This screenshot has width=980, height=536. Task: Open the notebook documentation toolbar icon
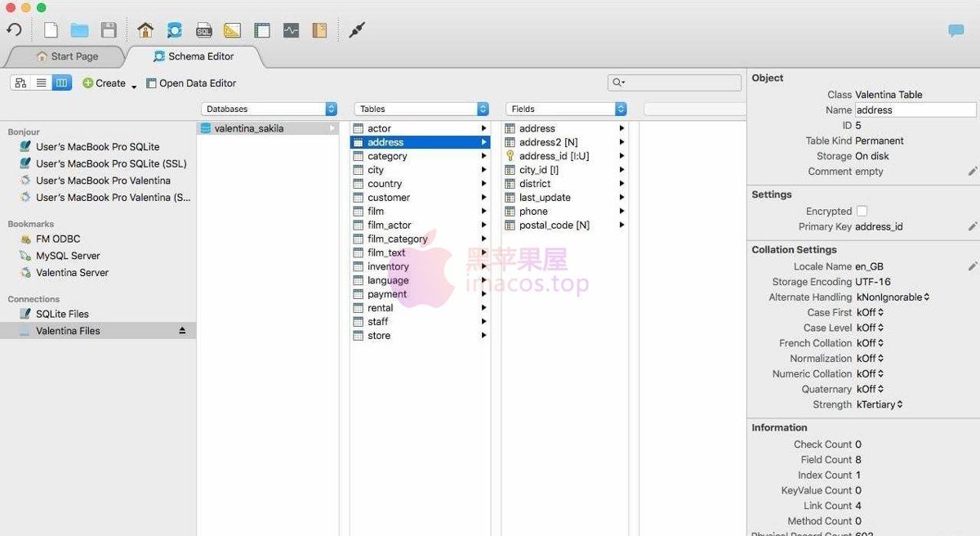tap(319, 30)
